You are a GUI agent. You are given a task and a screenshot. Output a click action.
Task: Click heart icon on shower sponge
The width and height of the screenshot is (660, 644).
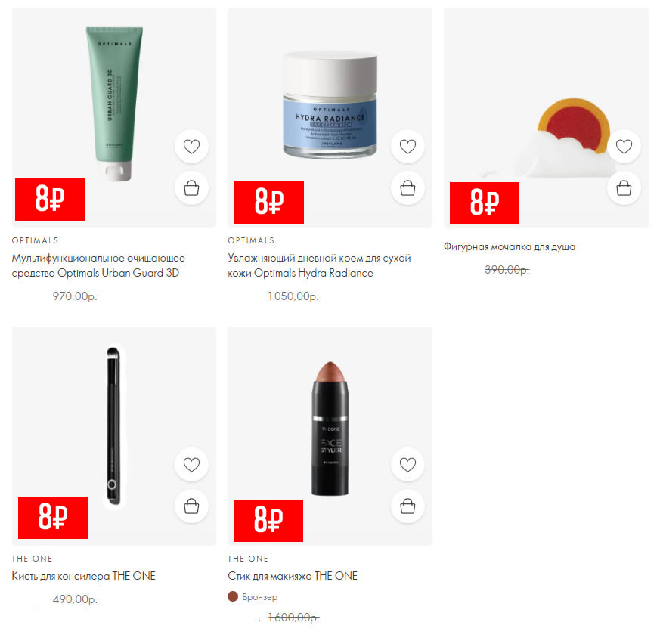coord(624,147)
